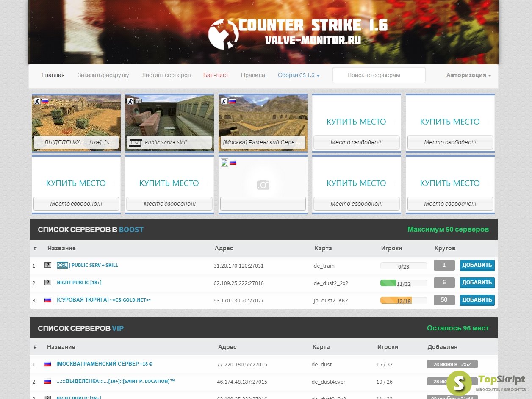This screenshot has height=399, width=532.
Task: Click the Название column header in the VIP table
Action: point(61,347)
